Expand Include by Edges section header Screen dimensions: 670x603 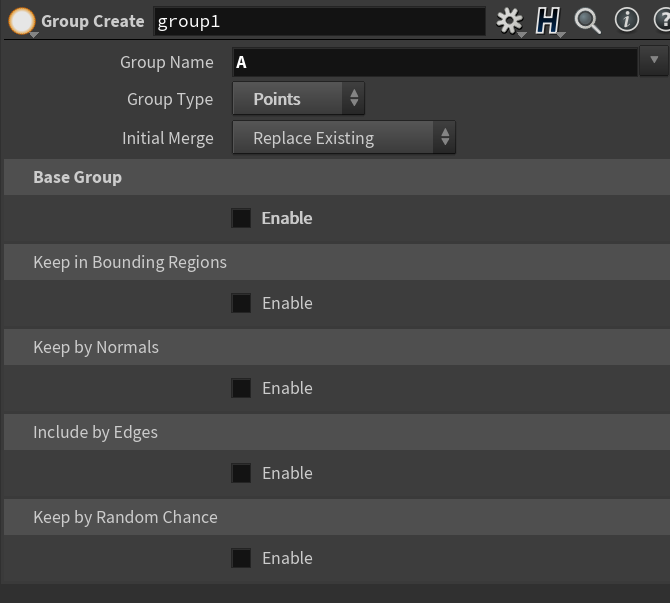(x=337, y=432)
